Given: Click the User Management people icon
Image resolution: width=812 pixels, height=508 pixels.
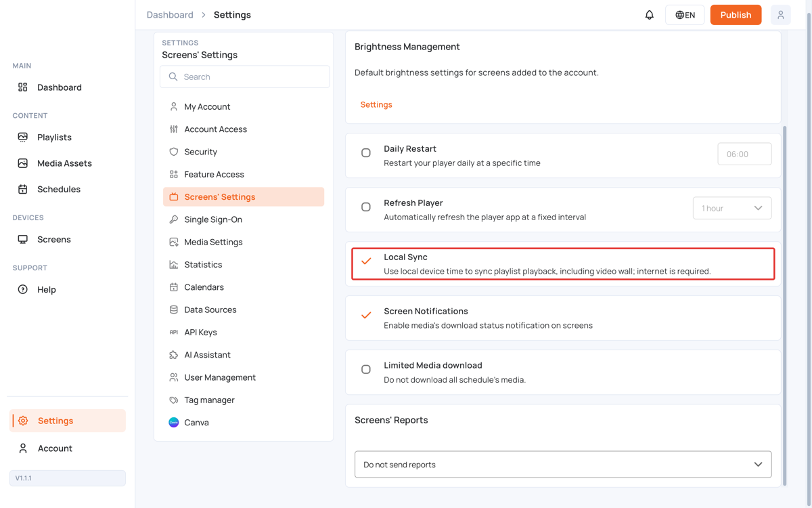Looking at the screenshot, I should [x=174, y=377].
